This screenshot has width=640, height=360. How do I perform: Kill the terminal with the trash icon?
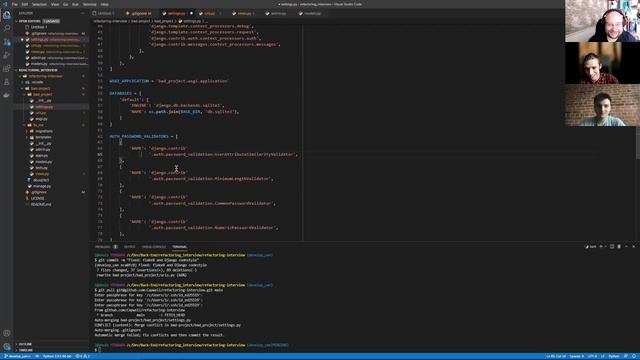[619, 247]
